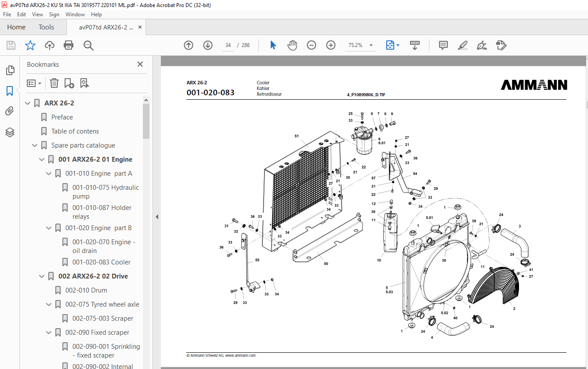Jump to 002-010 Drum bookmark
The image size is (588, 369).
[86, 290]
